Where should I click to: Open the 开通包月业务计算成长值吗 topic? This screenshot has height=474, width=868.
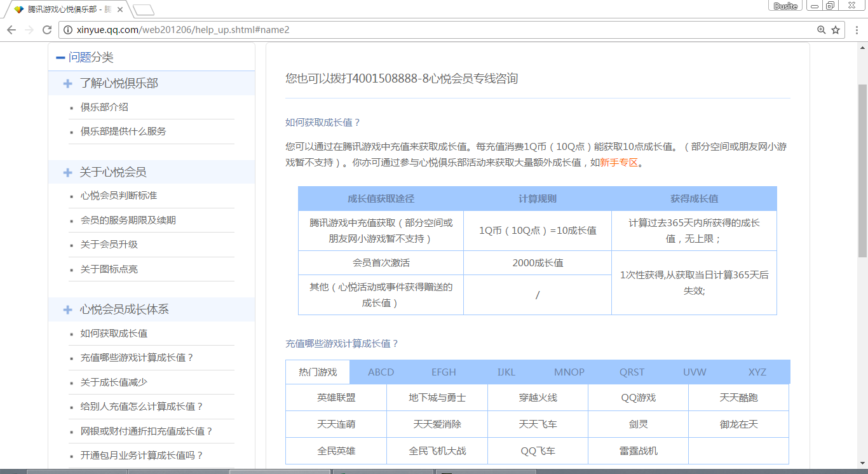pyautogui.click(x=142, y=456)
